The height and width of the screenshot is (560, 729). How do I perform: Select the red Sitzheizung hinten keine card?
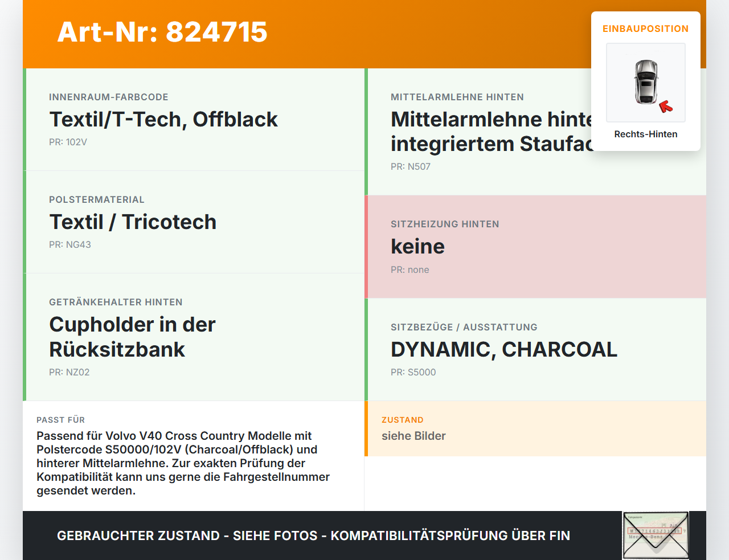point(535,247)
